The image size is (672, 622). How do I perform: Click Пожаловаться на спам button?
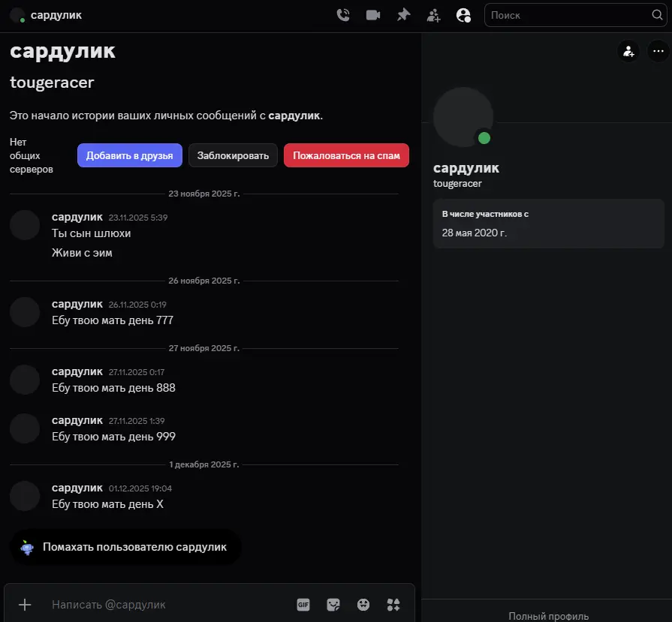[x=346, y=156]
